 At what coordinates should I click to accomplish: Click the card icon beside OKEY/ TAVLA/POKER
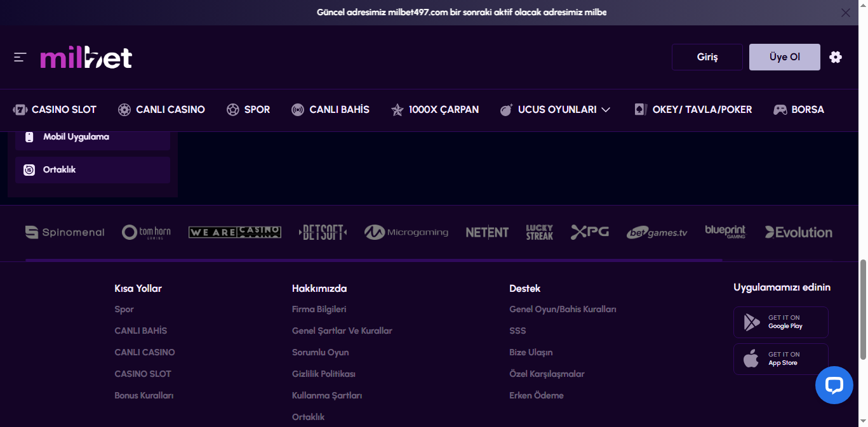pos(641,110)
